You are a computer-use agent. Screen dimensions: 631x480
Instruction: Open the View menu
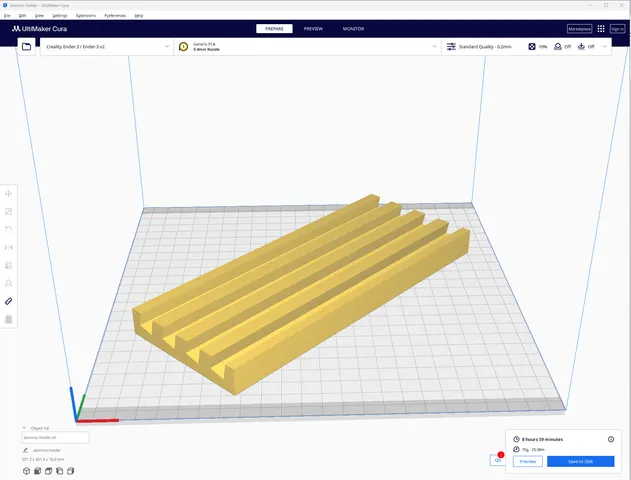(39, 16)
